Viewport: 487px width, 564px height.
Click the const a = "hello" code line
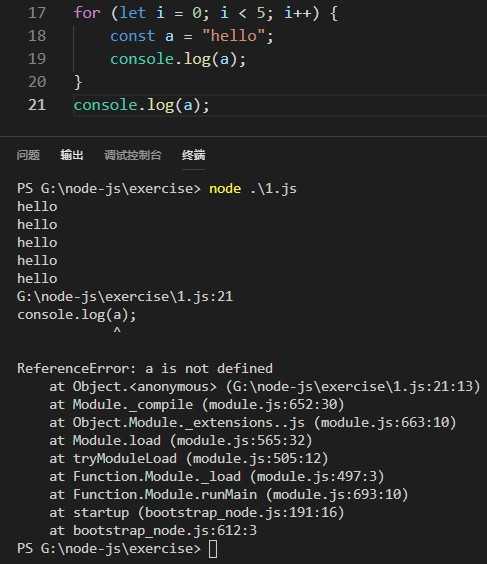point(191,36)
